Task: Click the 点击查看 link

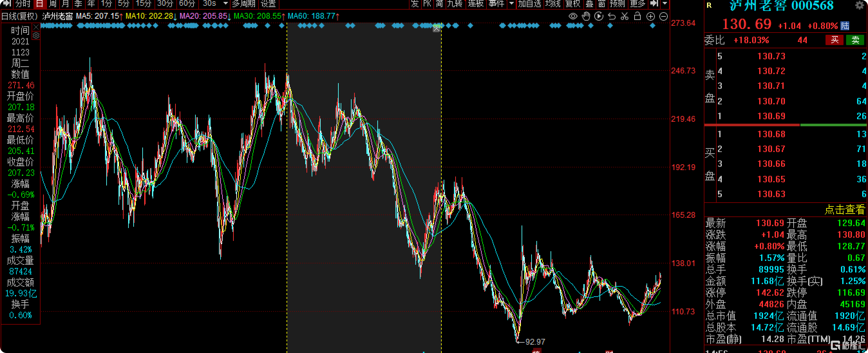Action: 844,210
